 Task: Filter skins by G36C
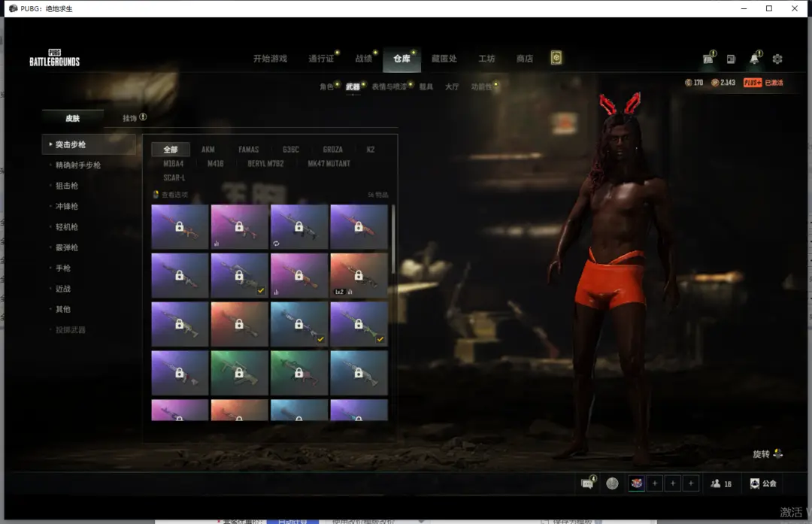click(x=290, y=150)
